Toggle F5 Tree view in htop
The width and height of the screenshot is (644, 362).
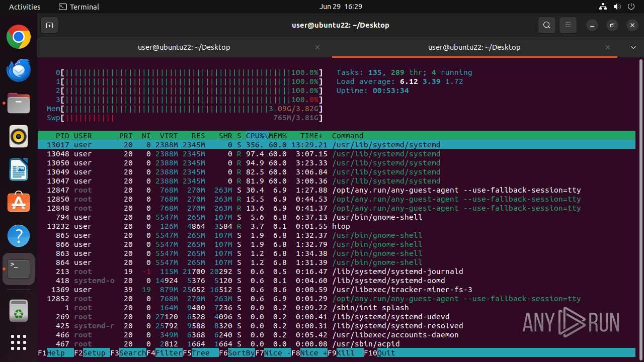201,353
